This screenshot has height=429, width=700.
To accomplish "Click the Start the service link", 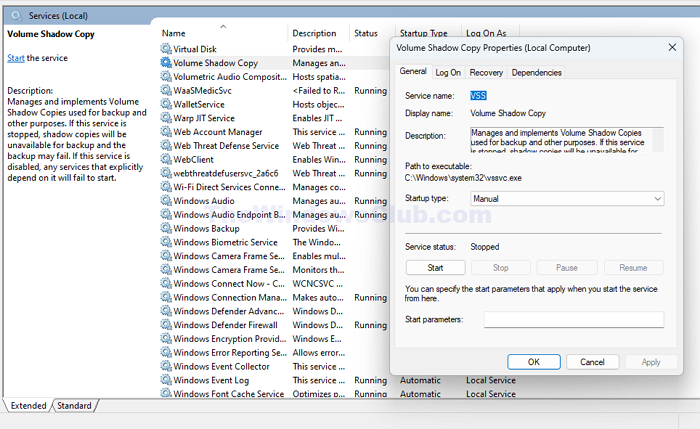I will [16, 58].
